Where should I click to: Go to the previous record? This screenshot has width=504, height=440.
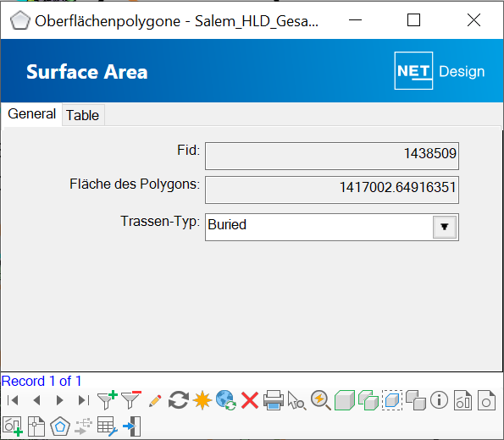pyautogui.click(x=36, y=400)
